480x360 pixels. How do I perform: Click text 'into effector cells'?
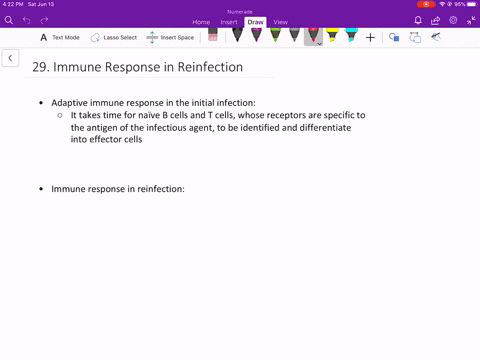tap(106, 139)
